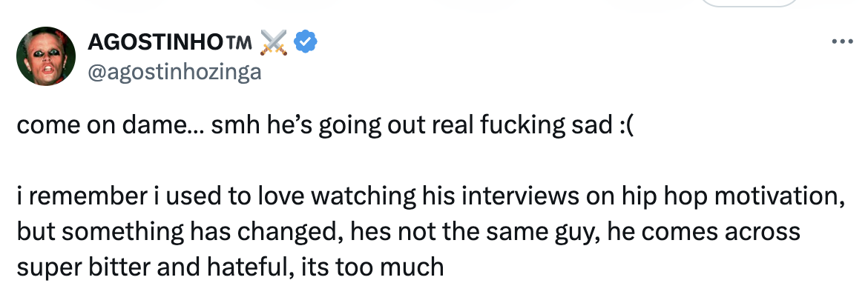The image size is (868, 283).
Task: Click the partially visible rounded button at top
Action: (749, 3)
